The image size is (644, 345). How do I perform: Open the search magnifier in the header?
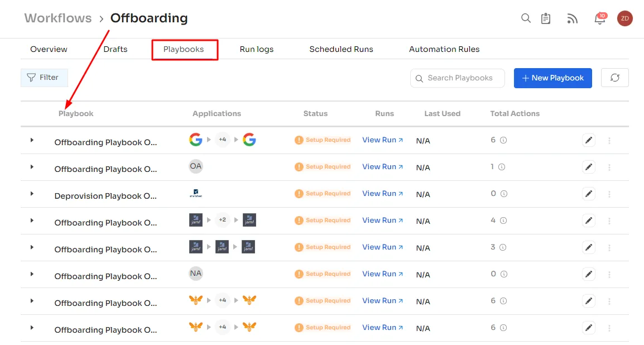click(526, 18)
